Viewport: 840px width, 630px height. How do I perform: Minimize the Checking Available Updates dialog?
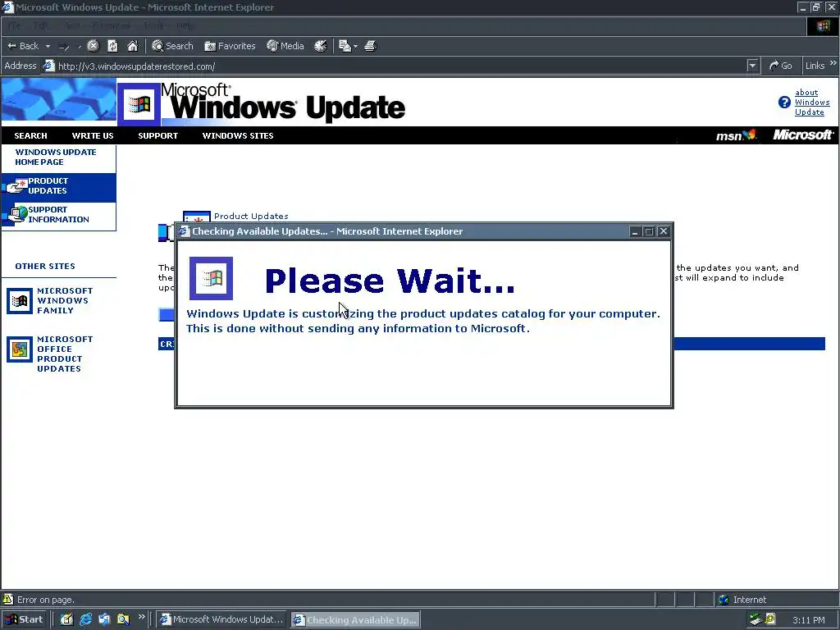tap(634, 231)
